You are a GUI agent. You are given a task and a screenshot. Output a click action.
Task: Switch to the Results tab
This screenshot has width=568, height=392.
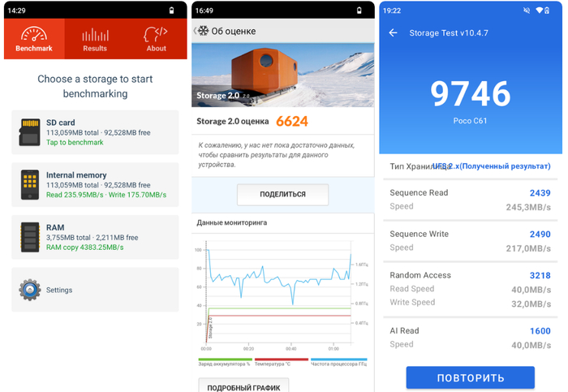(x=95, y=38)
